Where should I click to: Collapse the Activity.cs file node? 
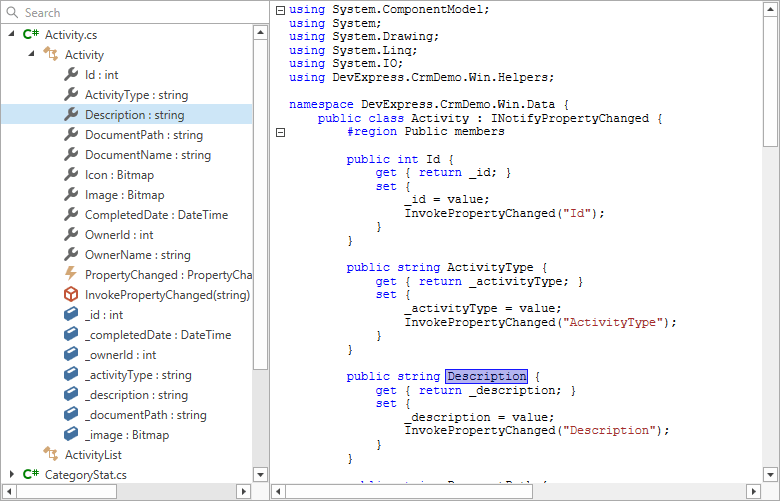pos(11,34)
